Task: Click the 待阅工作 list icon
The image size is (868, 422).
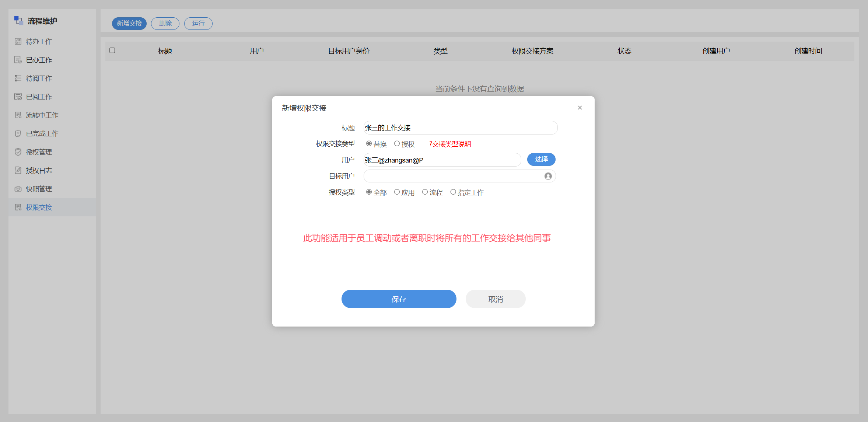Action: (18, 78)
